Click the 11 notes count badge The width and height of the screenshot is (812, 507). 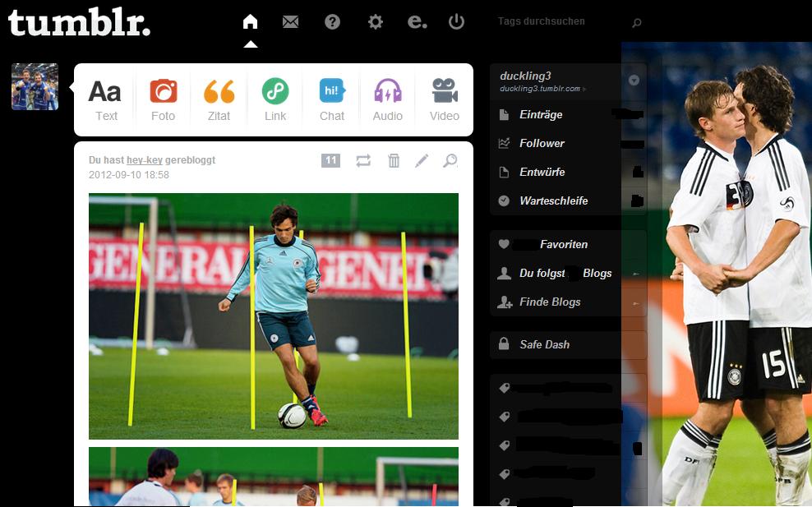(x=331, y=160)
